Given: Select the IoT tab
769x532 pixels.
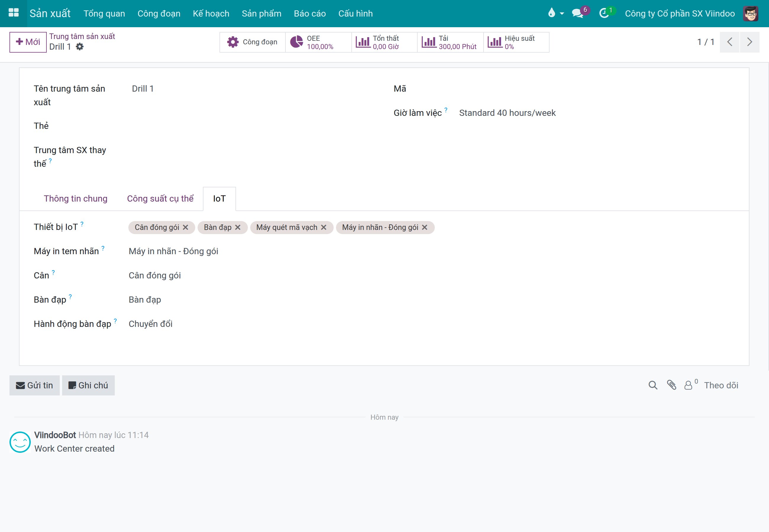Looking at the screenshot, I should [219, 199].
